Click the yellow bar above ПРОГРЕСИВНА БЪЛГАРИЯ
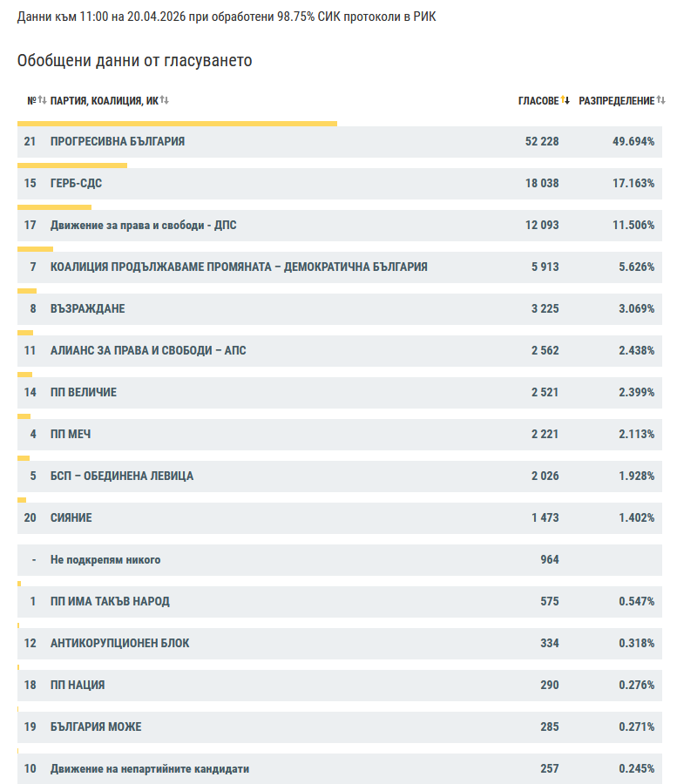This screenshot has height=784, width=677. pyautogui.click(x=177, y=124)
